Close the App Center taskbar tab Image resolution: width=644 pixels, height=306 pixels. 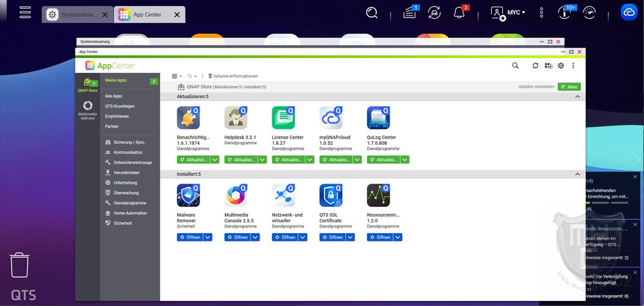(x=177, y=15)
